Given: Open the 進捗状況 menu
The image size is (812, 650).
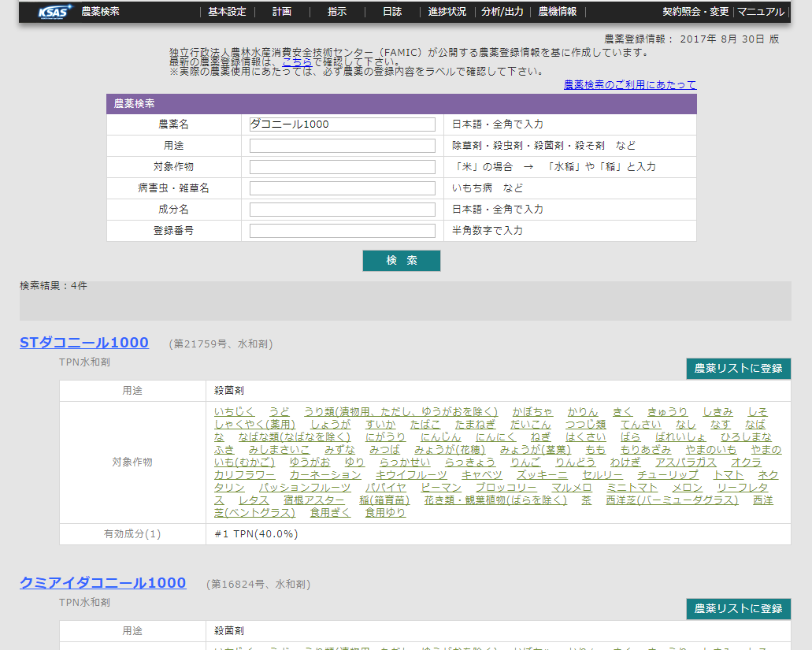Looking at the screenshot, I should [447, 11].
